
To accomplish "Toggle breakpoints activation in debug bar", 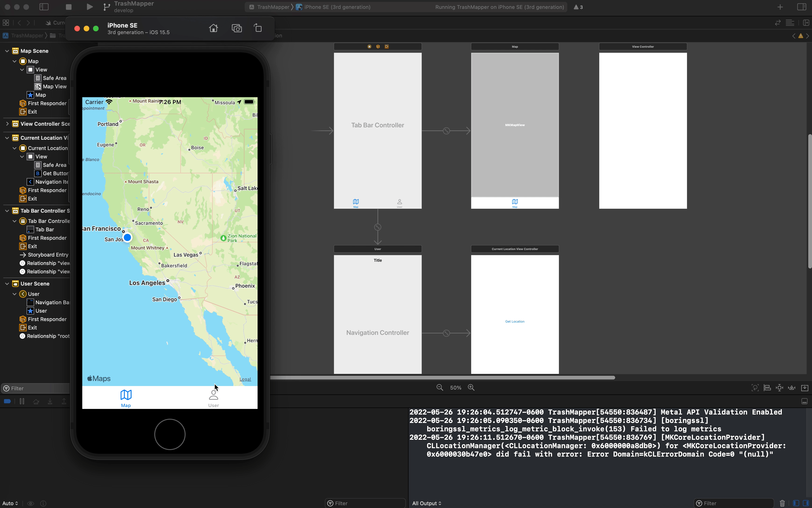I will tap(7, 401).
